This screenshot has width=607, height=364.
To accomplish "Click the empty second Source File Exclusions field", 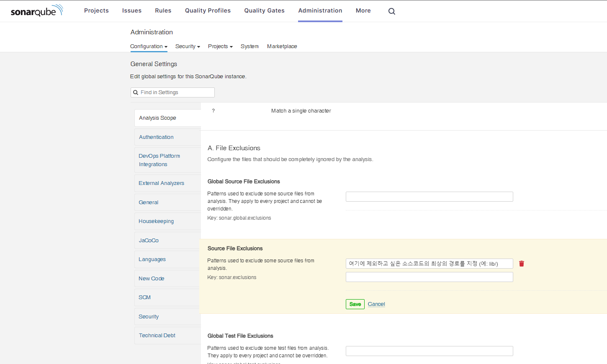I will tap(430, 277).
